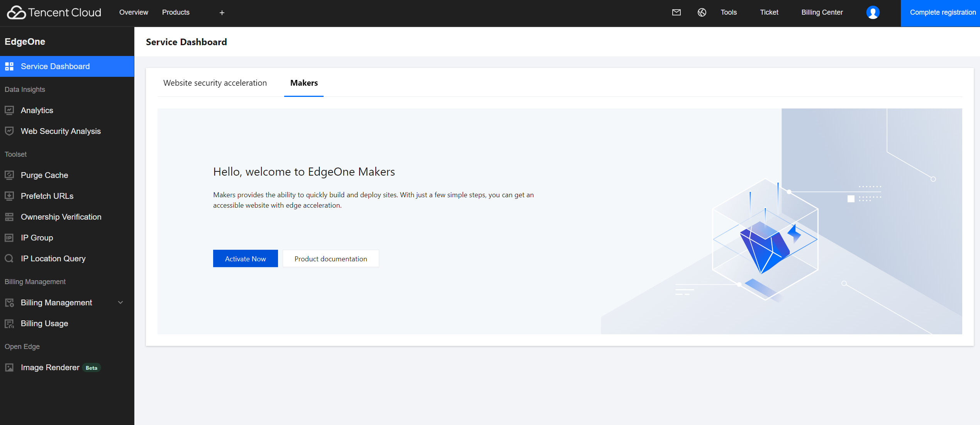This screenshot has height=425, width=980.
Task: Open the Analytics page
Action: pos(67,110)
